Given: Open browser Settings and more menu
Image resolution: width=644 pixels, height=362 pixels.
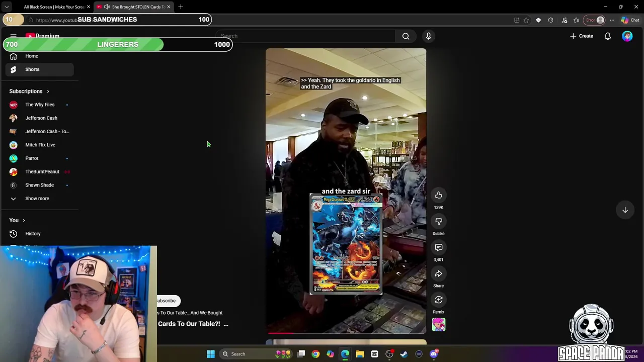Looking at the screenshot, I should click(x=612, y=20).
